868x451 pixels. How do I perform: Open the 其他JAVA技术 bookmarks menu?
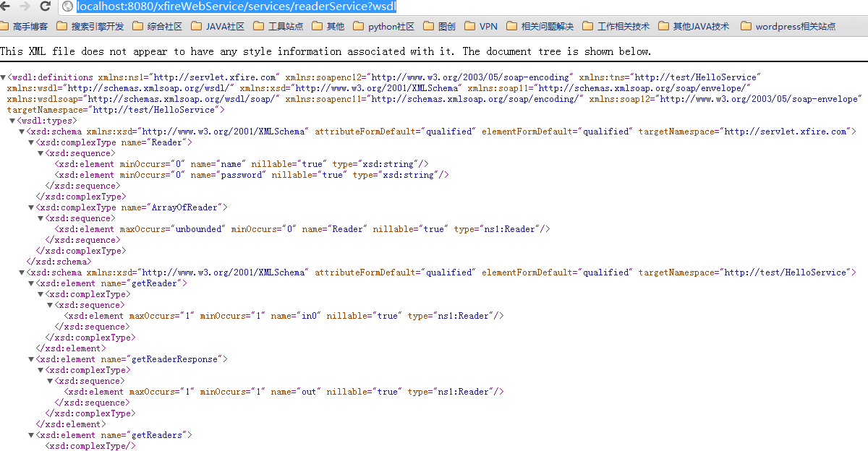pos(694,27)
